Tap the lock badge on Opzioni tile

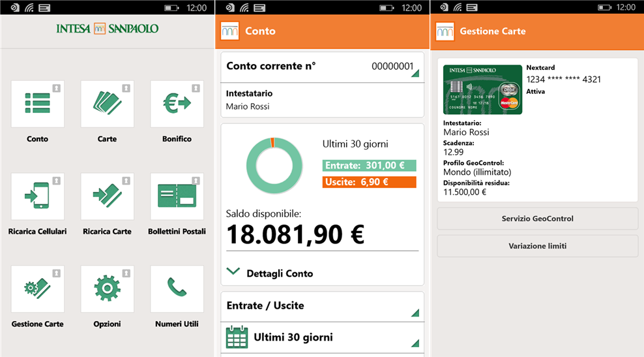[x=126, y=273]
